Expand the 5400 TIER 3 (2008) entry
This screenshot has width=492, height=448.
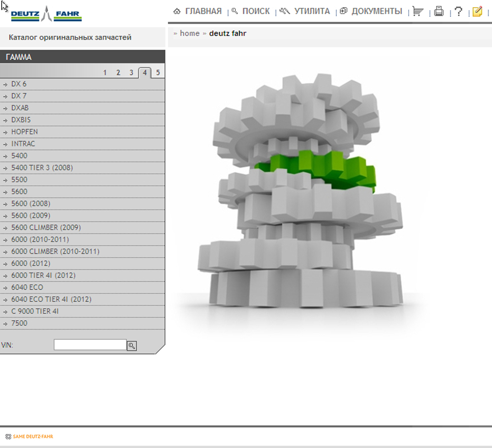(42, 168)
